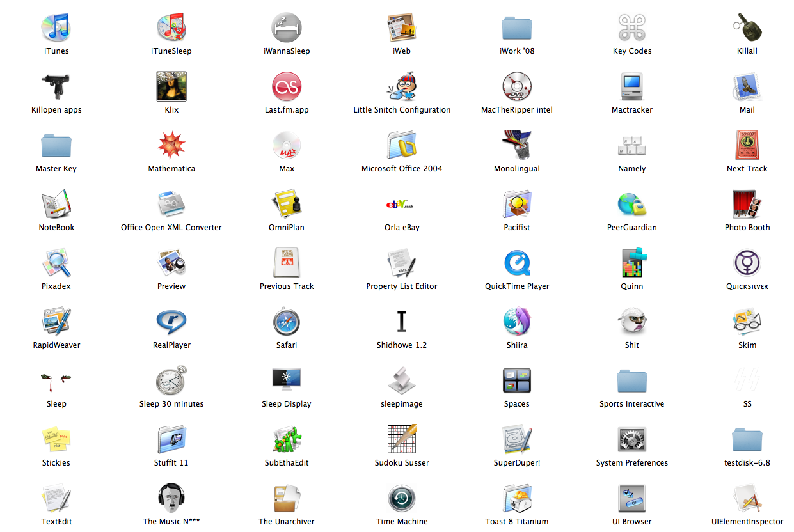Open the Spaces icon
The height and width of the screenshot is (532, 794).
[517, 380]
